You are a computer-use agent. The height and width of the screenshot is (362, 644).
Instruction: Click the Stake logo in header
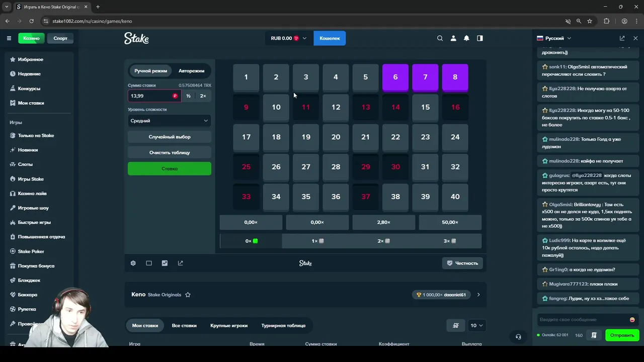click(136, 38)
